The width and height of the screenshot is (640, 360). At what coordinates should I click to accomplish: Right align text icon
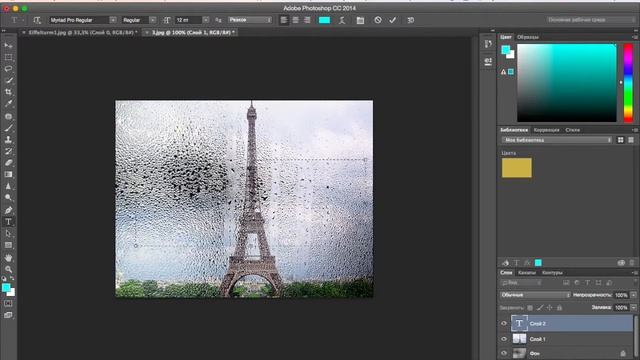(307, 20)
